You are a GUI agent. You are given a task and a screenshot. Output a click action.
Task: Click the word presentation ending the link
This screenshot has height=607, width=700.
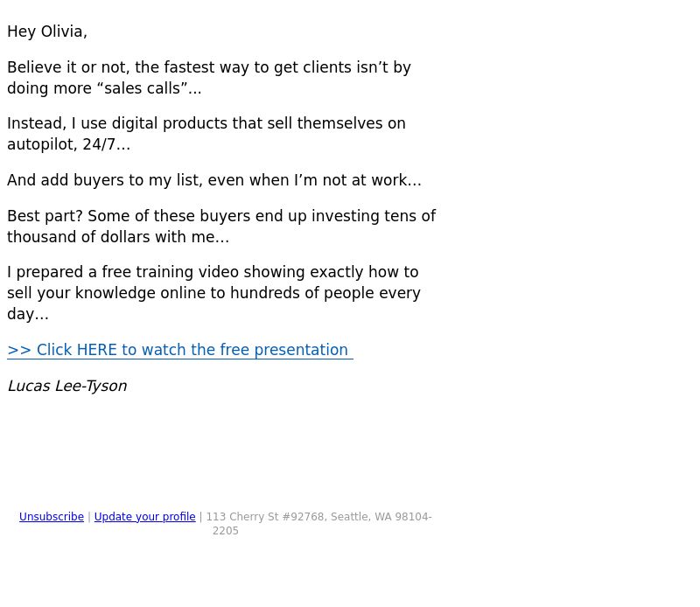[301, 350]
